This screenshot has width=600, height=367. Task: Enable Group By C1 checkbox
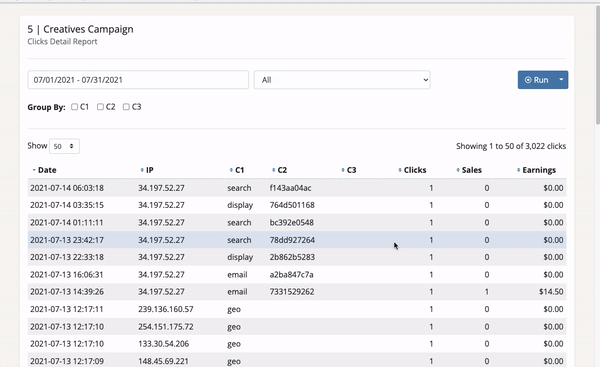(75, 107)
